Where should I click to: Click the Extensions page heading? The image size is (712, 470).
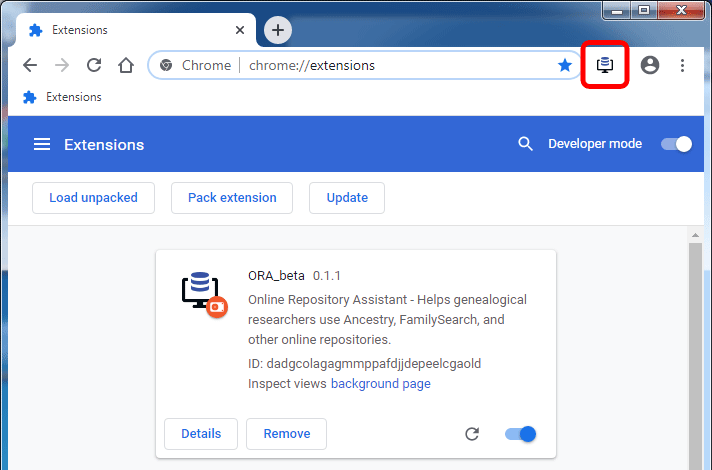coord(104,144)
